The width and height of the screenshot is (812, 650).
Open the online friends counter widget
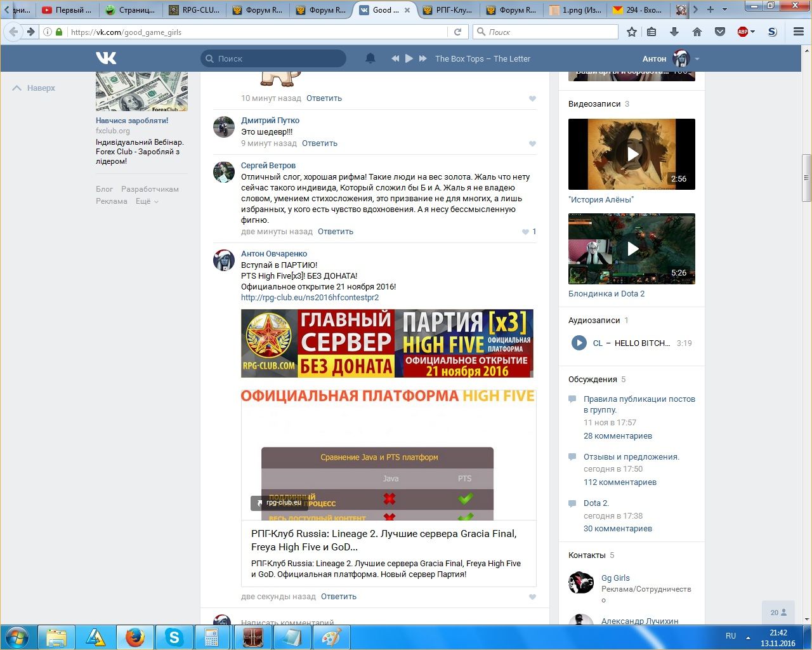[778, 613]
